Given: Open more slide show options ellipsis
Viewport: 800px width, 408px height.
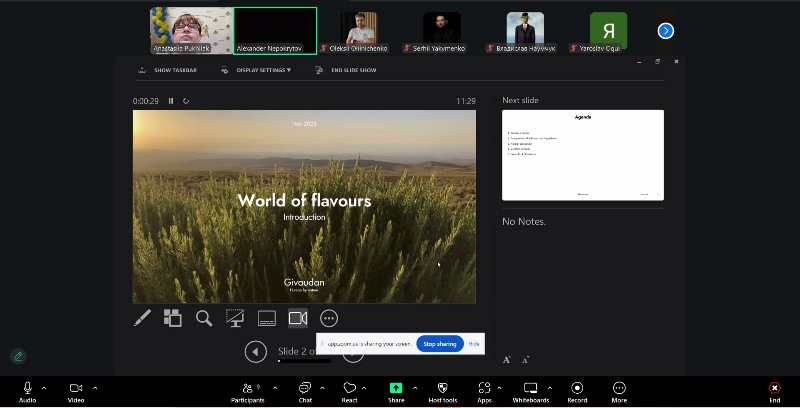Looking at the screenshot, I should pos(329,318).
